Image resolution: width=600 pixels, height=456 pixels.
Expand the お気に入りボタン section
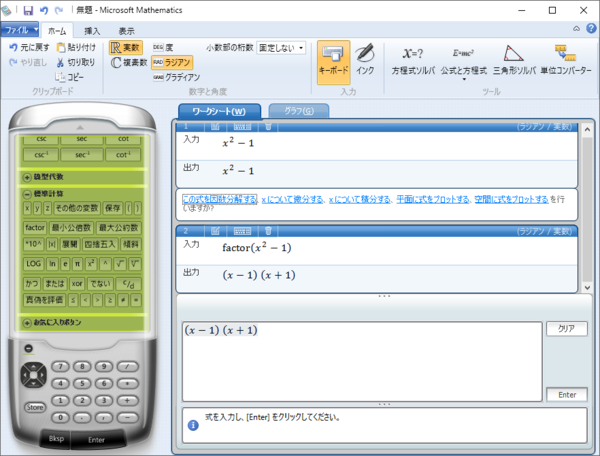[27, 323]
